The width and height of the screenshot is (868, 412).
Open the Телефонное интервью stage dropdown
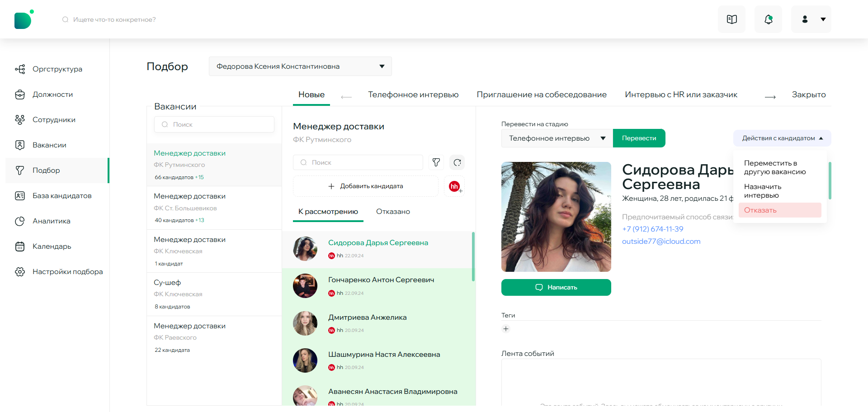pyautogui.click(x=557, y=138)
